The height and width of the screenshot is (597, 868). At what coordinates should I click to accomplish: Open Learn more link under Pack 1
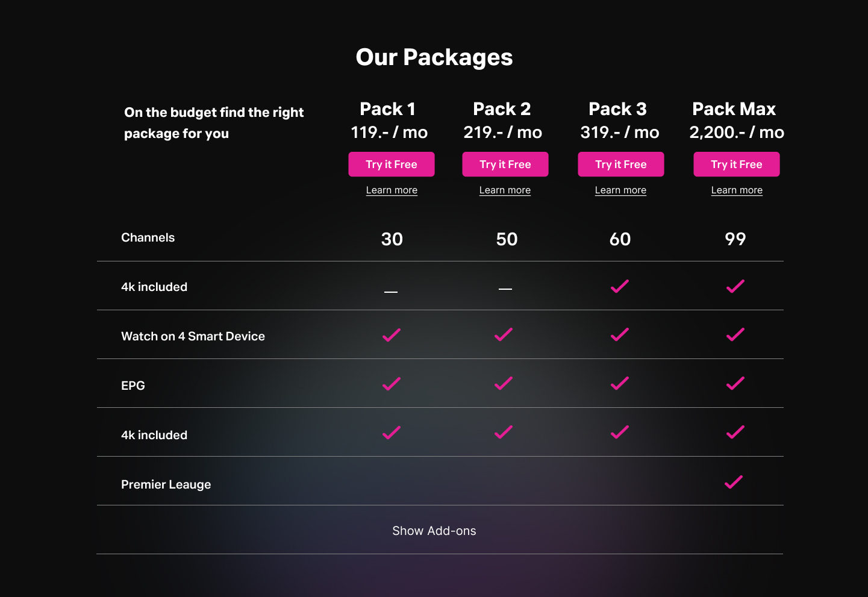click(392, 190)
